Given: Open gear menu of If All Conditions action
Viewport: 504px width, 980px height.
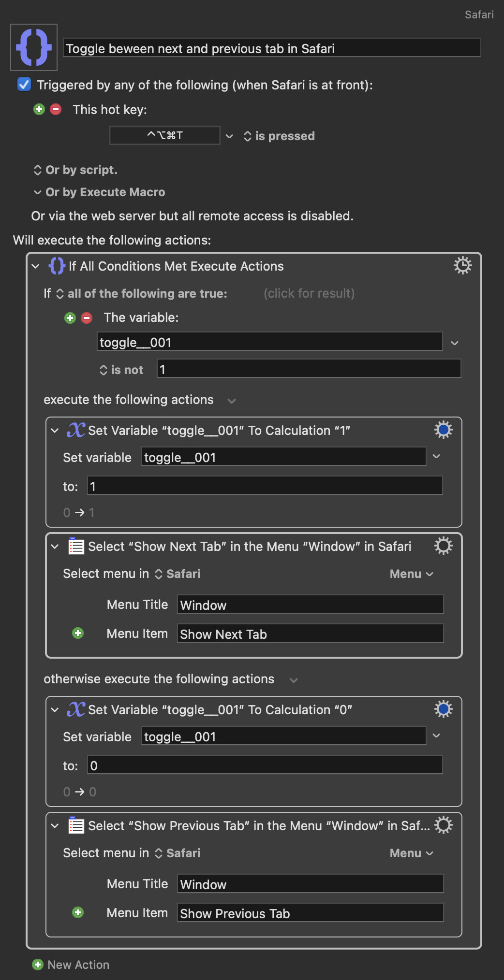Looking at the screenshot, I should tap(463, 265).
